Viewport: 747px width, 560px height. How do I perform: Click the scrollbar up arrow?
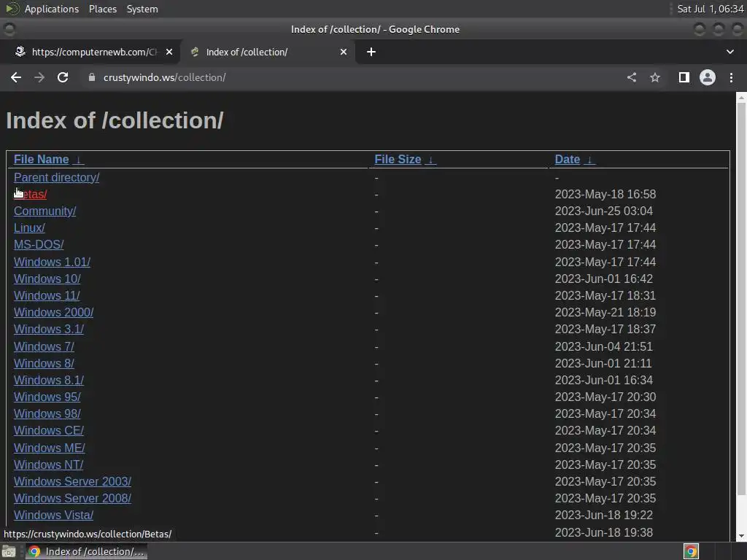click(741, 97)
